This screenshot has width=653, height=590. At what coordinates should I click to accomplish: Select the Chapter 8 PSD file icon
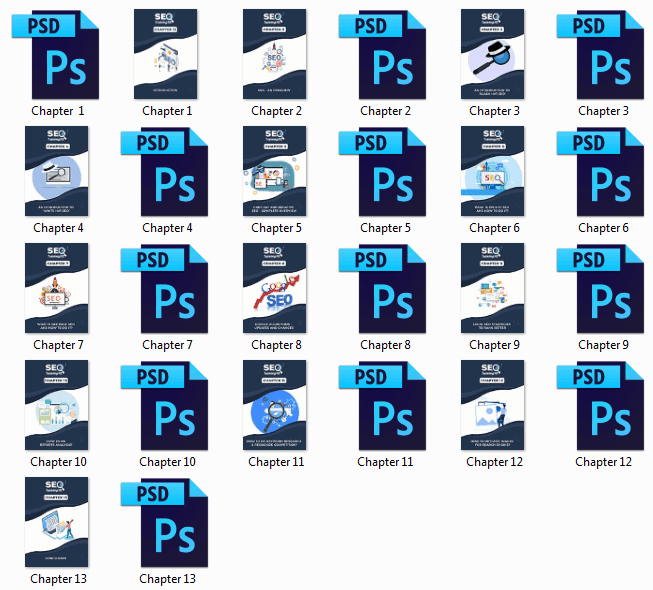(x=385, y=288)
